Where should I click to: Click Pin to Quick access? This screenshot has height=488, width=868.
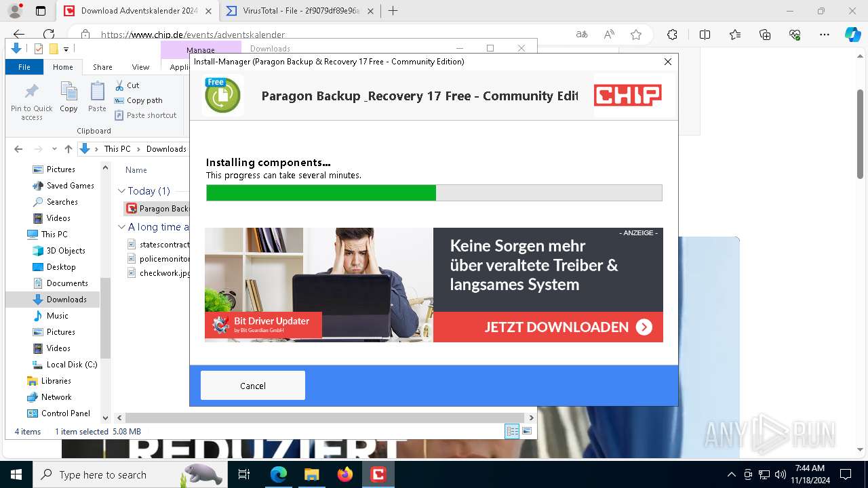(32, 102)
